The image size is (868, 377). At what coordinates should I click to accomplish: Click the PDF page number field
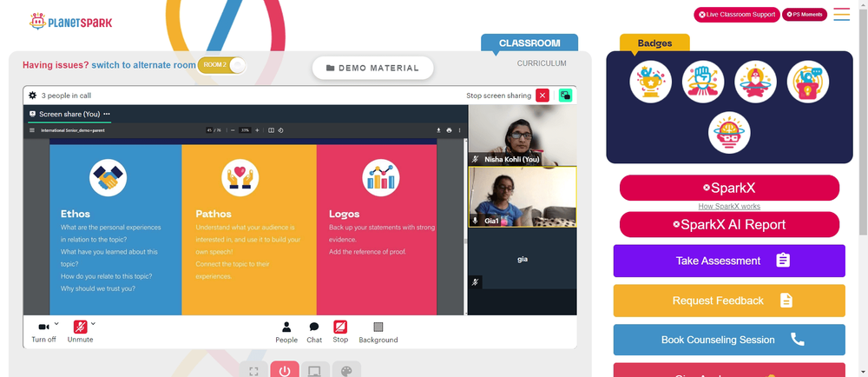pos(209,130)
